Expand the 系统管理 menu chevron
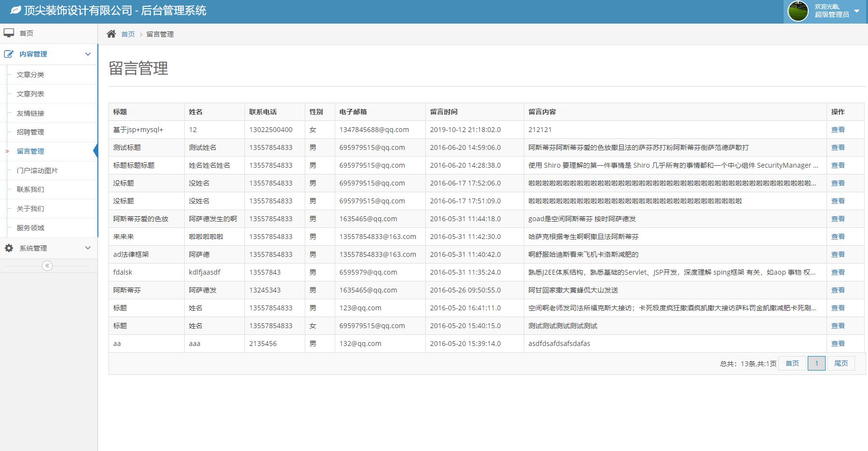This screenshot has width=868, height=451. coord(88,248)
